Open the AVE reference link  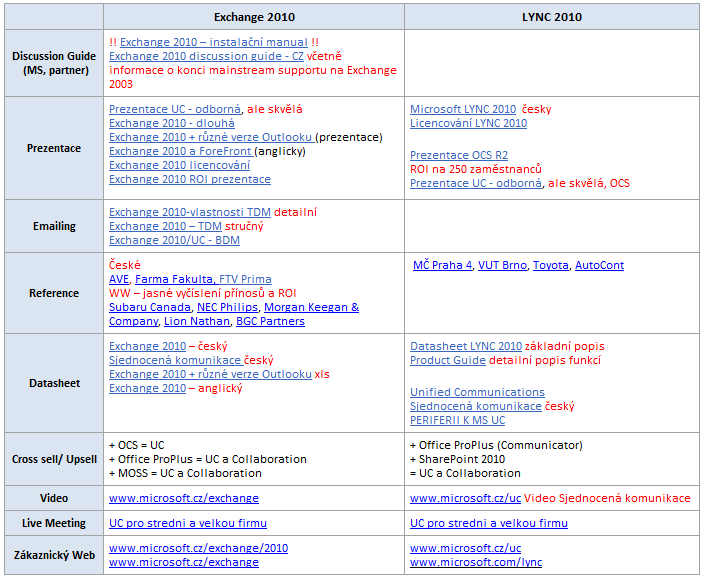(119, 279)
